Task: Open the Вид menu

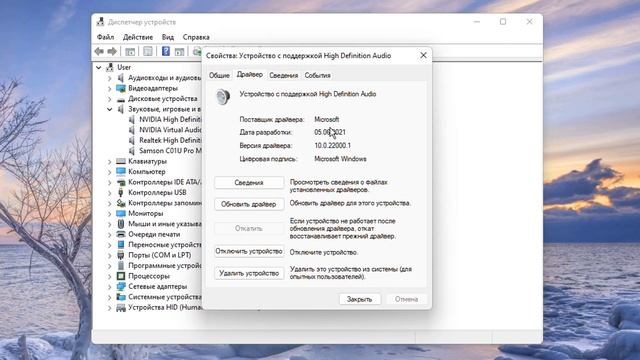Action: pyautogui.click(x=168, y=37)
